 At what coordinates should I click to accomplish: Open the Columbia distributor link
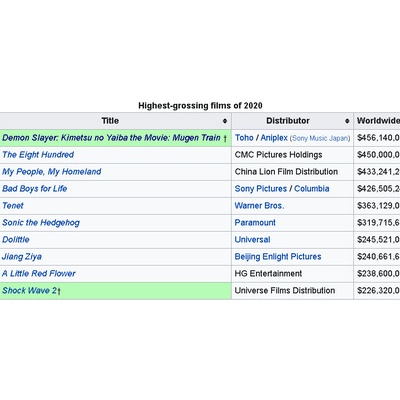click(312, 189)
